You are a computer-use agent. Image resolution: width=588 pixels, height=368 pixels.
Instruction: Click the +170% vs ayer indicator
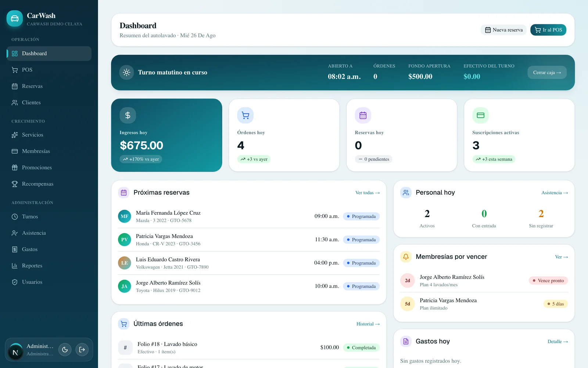tap(141, 159)
